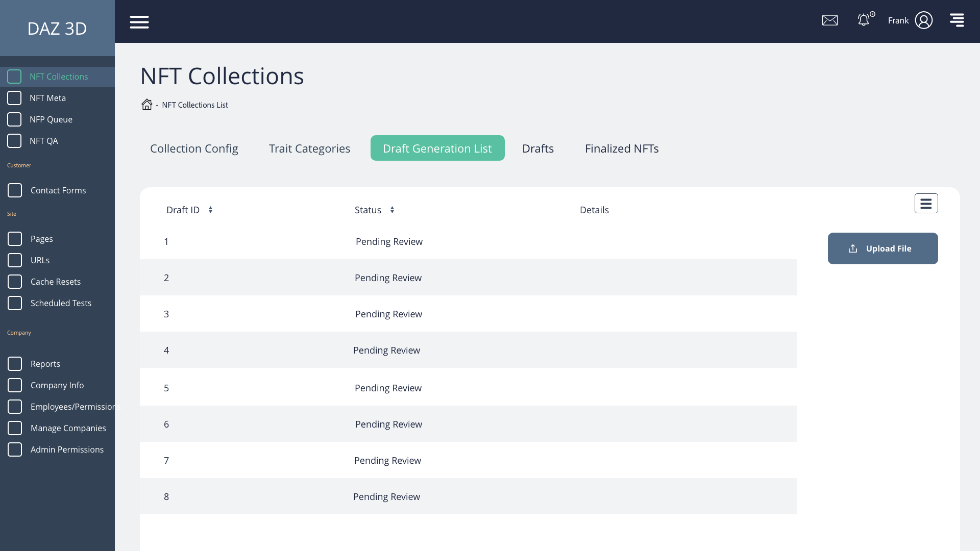
Task: Open Admin Permissions sidebar link
Action: 67,449
